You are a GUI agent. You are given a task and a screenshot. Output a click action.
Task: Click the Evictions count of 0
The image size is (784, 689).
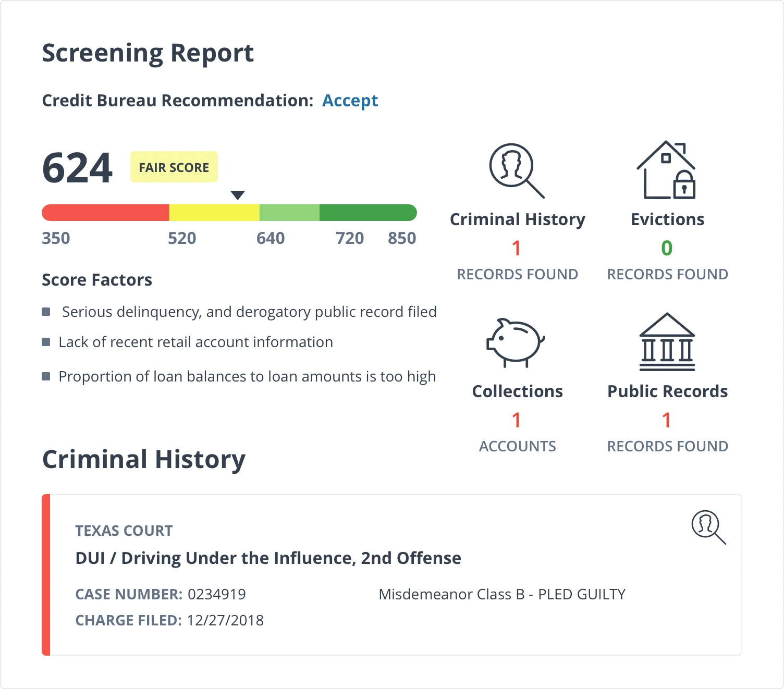(x=667, y=248)
